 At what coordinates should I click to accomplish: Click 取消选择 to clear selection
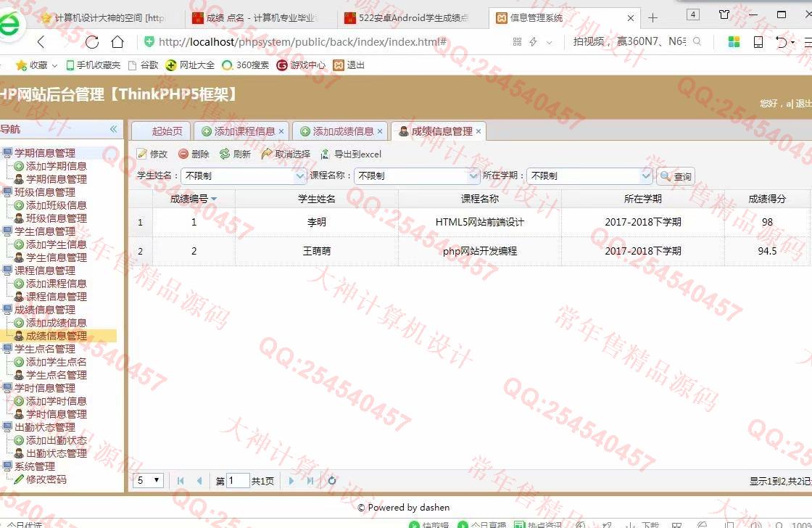[x=286, y=154]
